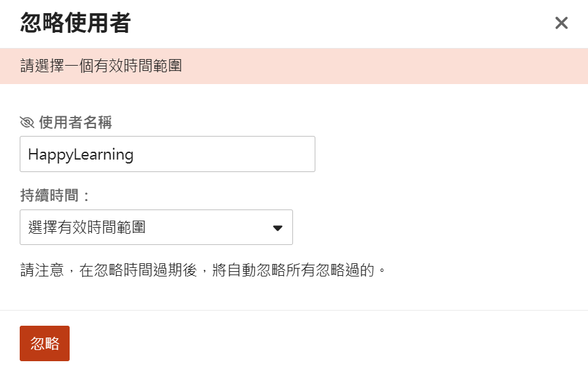Click the dropdown caret arrow

click(277, 228)
